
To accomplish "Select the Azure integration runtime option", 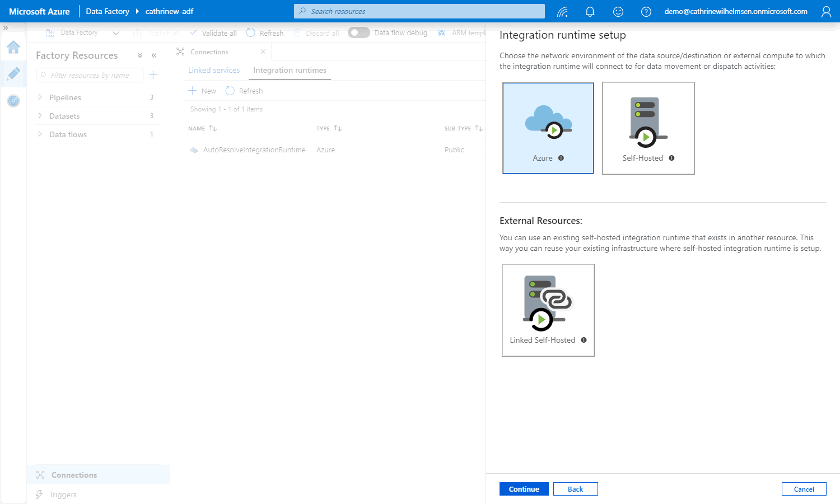I will (x=548, y=128).
